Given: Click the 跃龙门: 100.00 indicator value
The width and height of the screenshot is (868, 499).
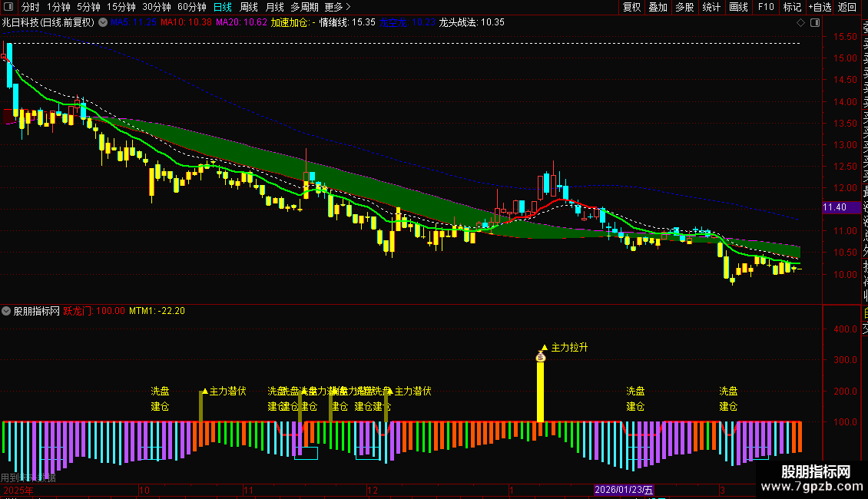Looking at the screenshot, I should pyautogui.click(x=94, y=311).
